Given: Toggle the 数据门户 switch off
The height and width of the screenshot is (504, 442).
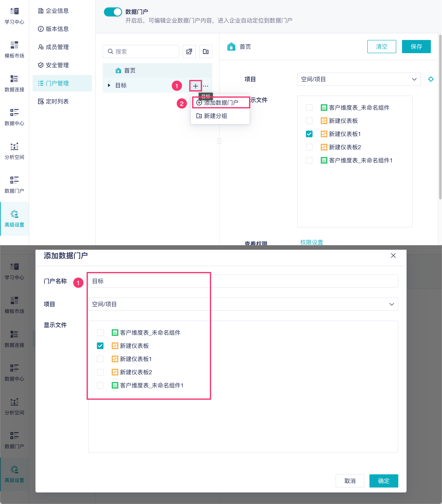Looking at the screenshot, I should [113, 12].
